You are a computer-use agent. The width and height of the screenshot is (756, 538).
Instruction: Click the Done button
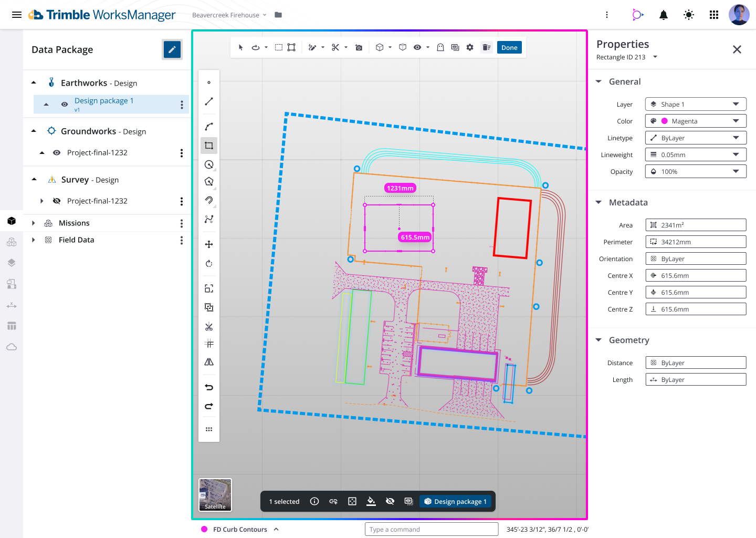(x=509, y=47)
